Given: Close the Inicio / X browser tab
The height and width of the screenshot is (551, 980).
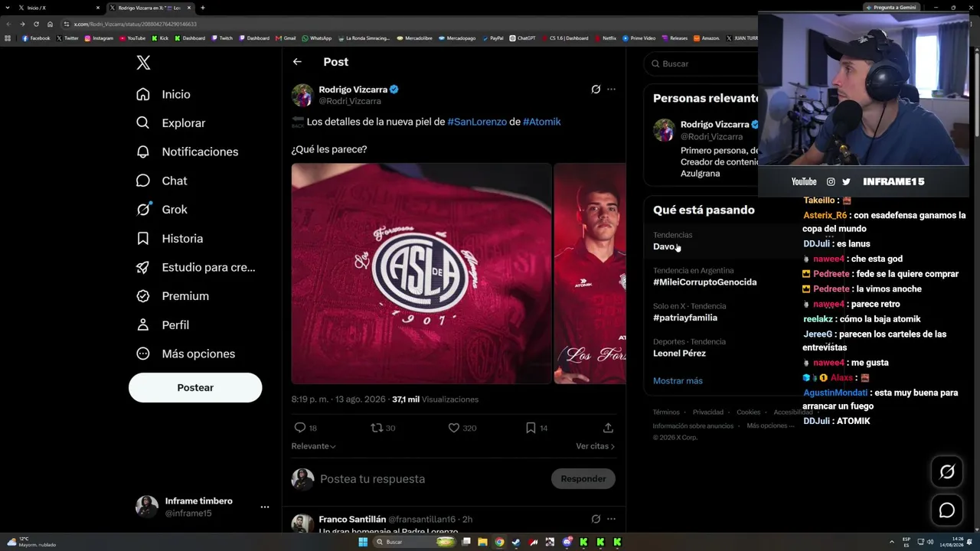Looking at the screenshot, I should (98, 8).
